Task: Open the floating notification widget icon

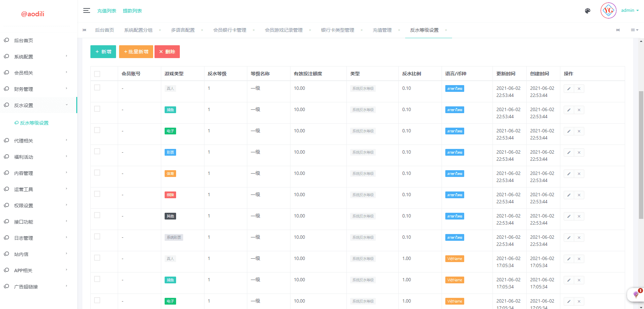Action: [x=636, y=294]
